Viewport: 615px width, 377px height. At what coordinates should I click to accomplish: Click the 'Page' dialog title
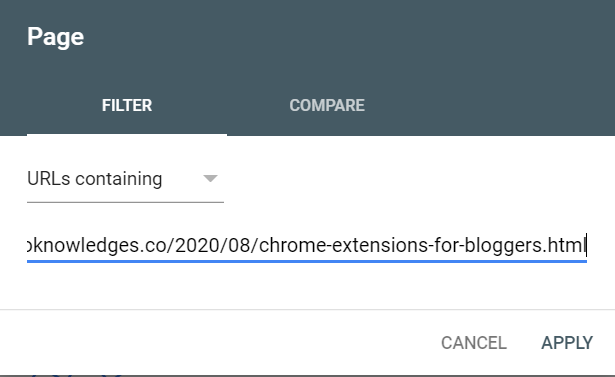(x=55, y=38)
